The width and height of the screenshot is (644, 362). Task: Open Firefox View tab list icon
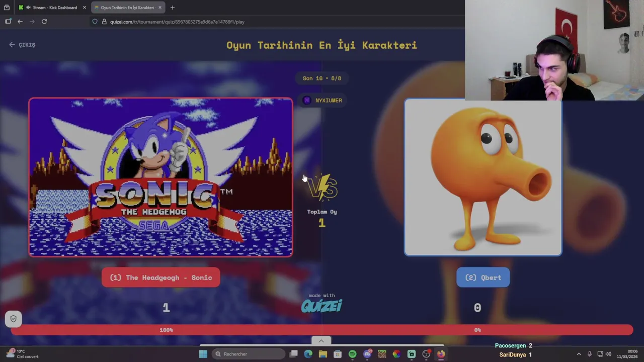7,8
